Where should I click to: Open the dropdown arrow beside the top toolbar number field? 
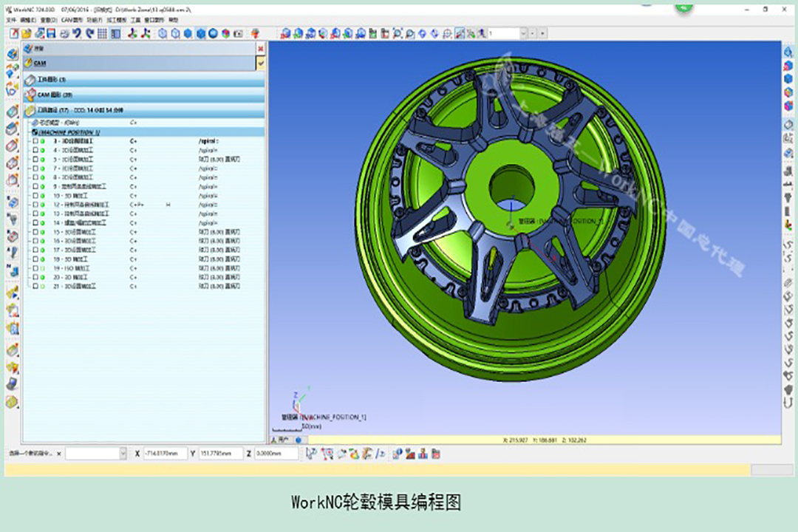tap(523, 33)
